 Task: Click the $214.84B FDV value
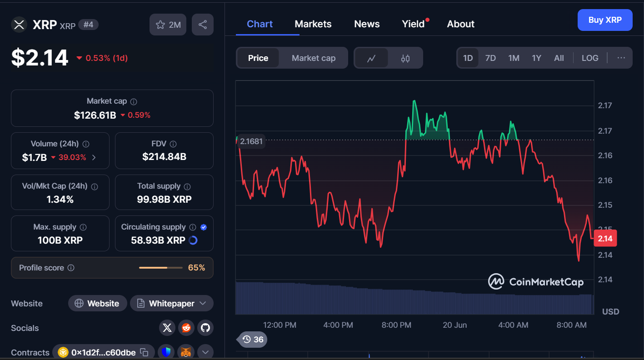(164, 157)
